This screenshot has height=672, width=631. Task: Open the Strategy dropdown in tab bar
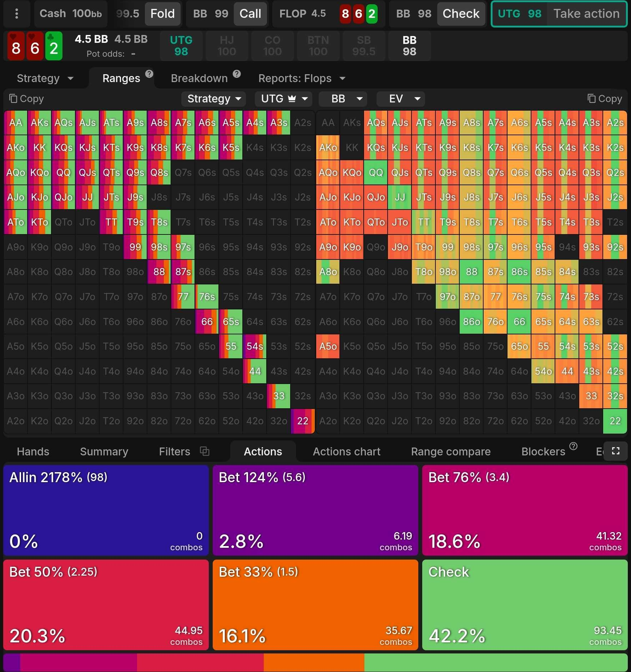tap(45, 79)
